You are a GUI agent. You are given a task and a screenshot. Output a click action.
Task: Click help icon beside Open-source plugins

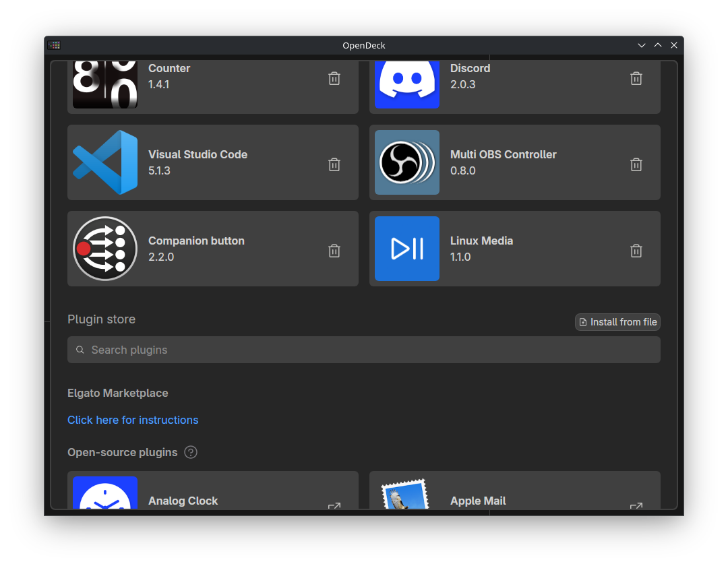[x=190, y=453]
